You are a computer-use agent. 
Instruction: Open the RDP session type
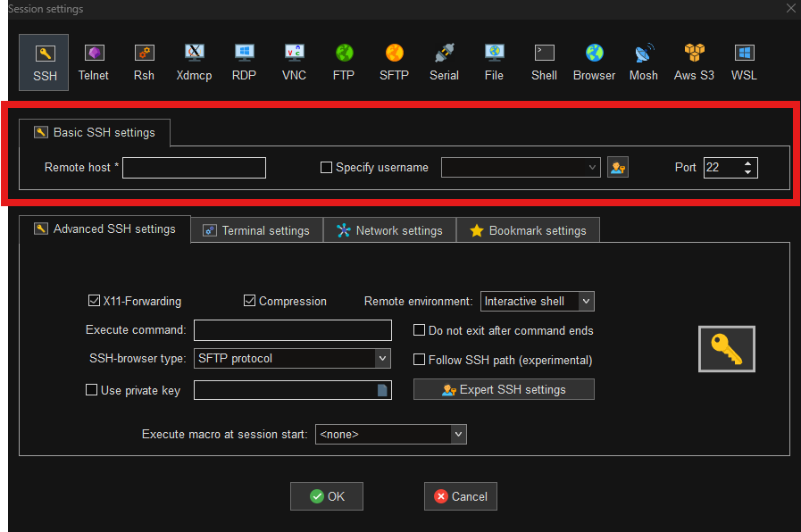point(244,62)
